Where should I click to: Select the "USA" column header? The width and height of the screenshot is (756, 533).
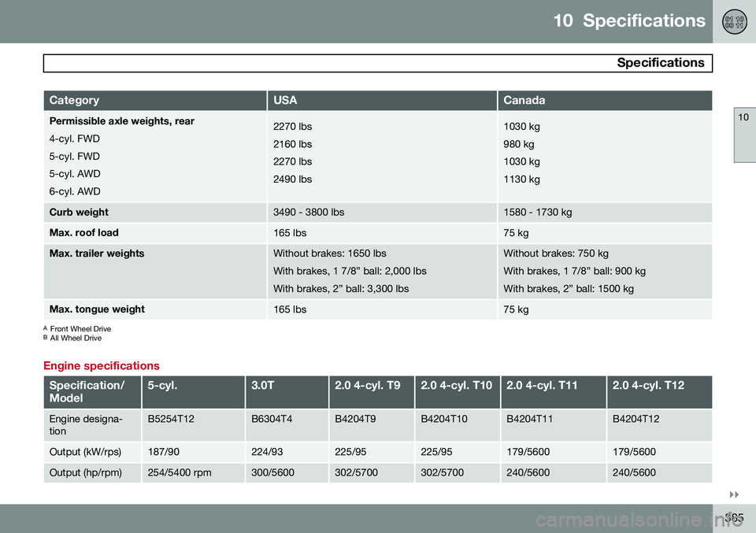click(383, 100)
